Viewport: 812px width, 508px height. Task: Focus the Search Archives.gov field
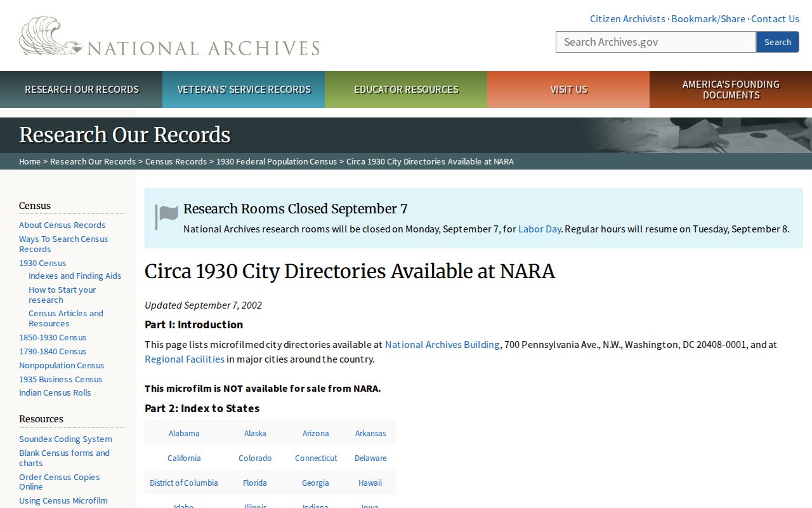pyautogui.click(x=656, y=42)
